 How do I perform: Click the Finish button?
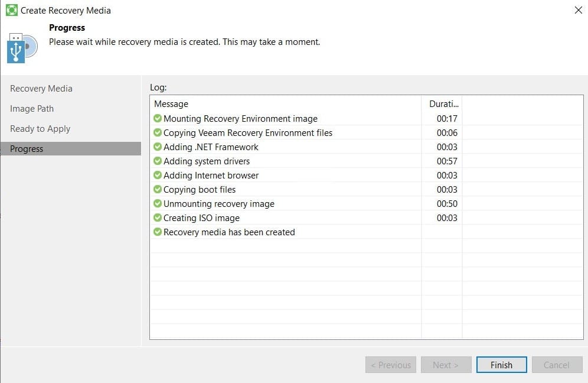[501, 365]
